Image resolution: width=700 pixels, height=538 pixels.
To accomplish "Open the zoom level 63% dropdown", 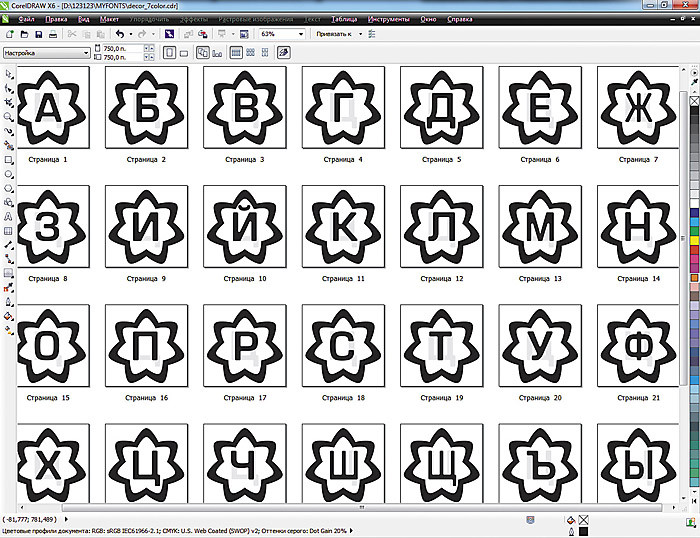I will [301, 34].
